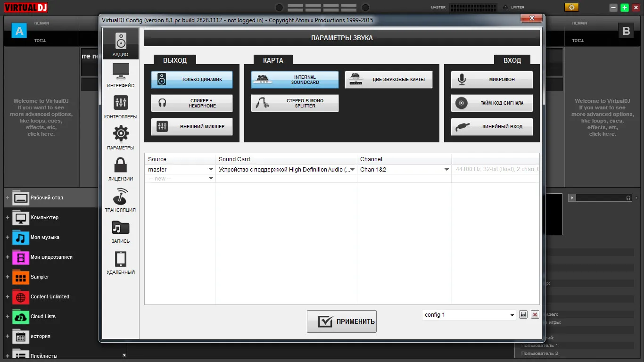
Task: Click the Применить apply button
Action: [x=342, y=321]
